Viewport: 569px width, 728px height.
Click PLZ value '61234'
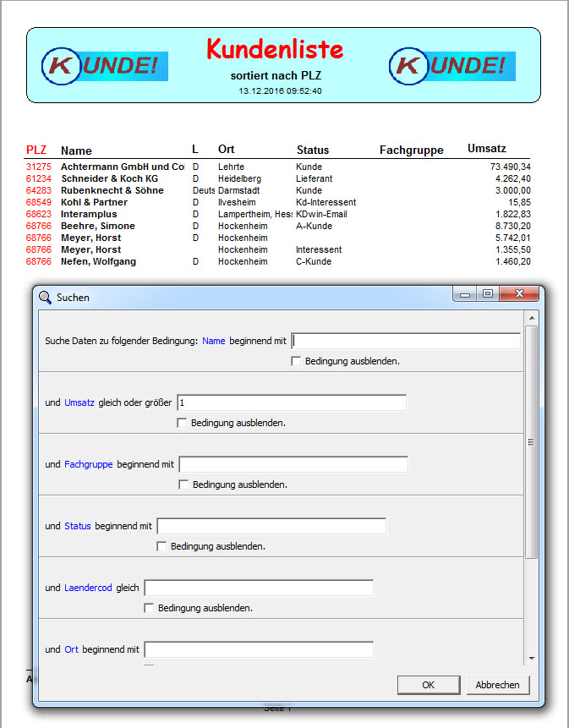point(39,178)
